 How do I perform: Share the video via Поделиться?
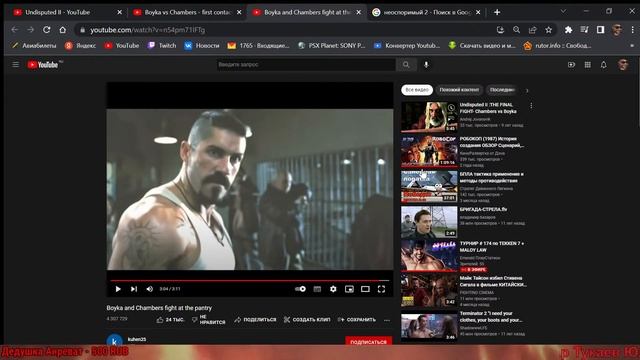[x=256, y=320]
